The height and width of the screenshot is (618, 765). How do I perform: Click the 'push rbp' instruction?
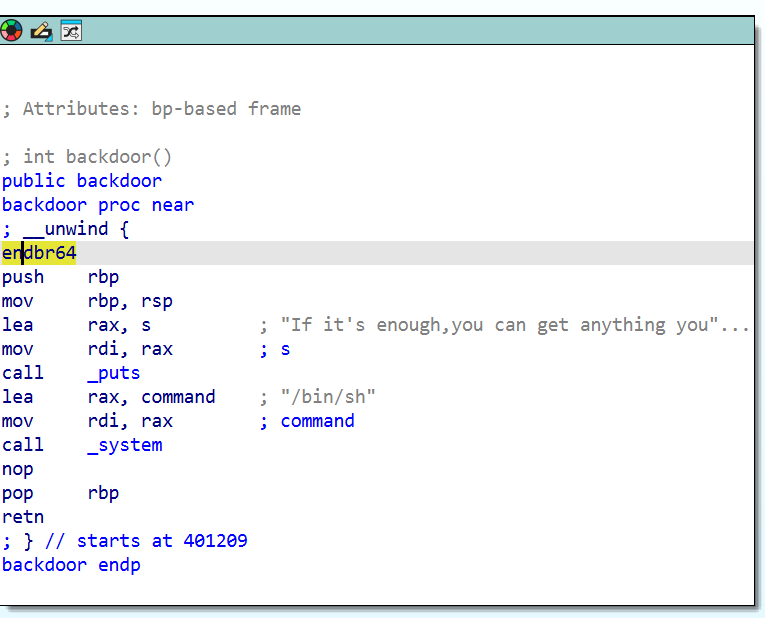click(60, 277)
